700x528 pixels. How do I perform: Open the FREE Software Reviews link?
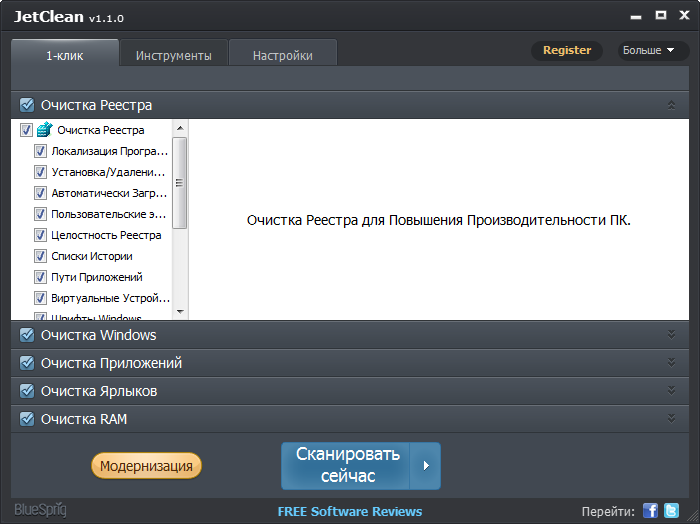click(350, 512)
